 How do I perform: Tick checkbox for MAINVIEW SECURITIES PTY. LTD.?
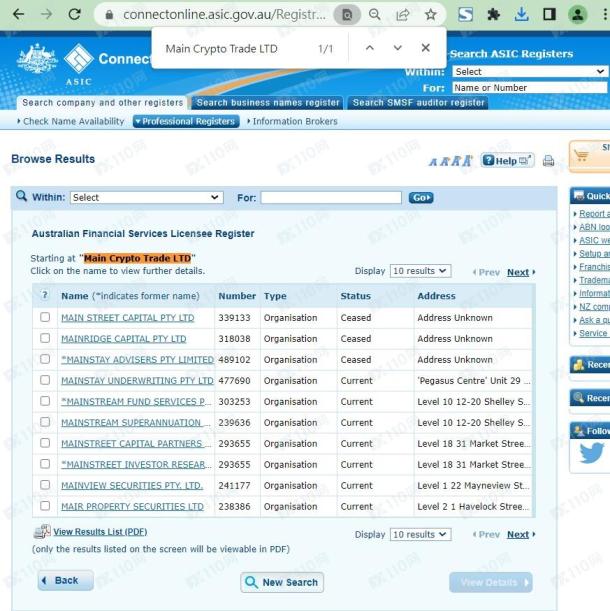click(x=45, y=485)
